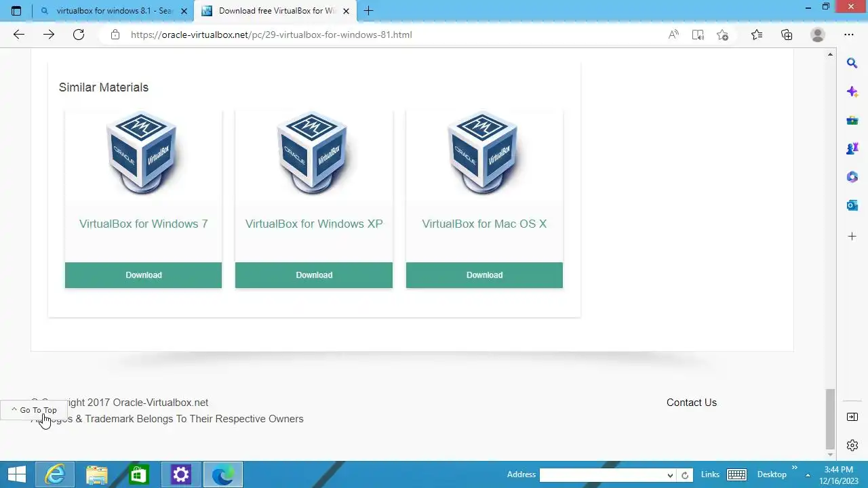The image size is (868, 488).
Task: Open the Favorites list icon
Action: [757, 35]
